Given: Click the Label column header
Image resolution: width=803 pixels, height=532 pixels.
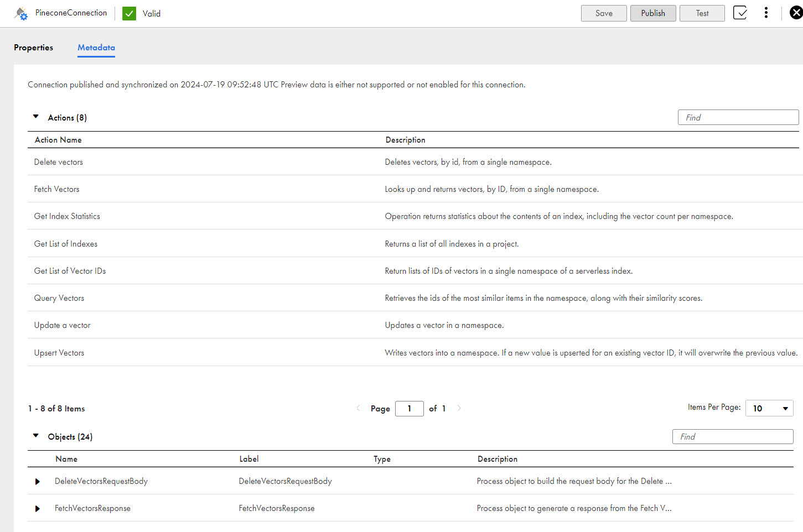Looking at the screenshot, I should (x=249, y=459).
